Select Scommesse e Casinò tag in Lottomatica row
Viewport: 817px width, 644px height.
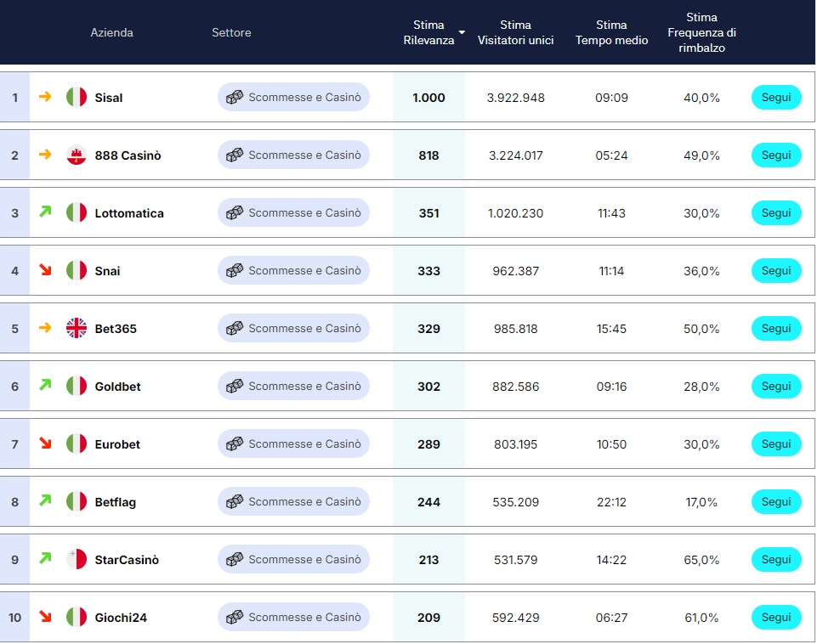coord(293,213)
